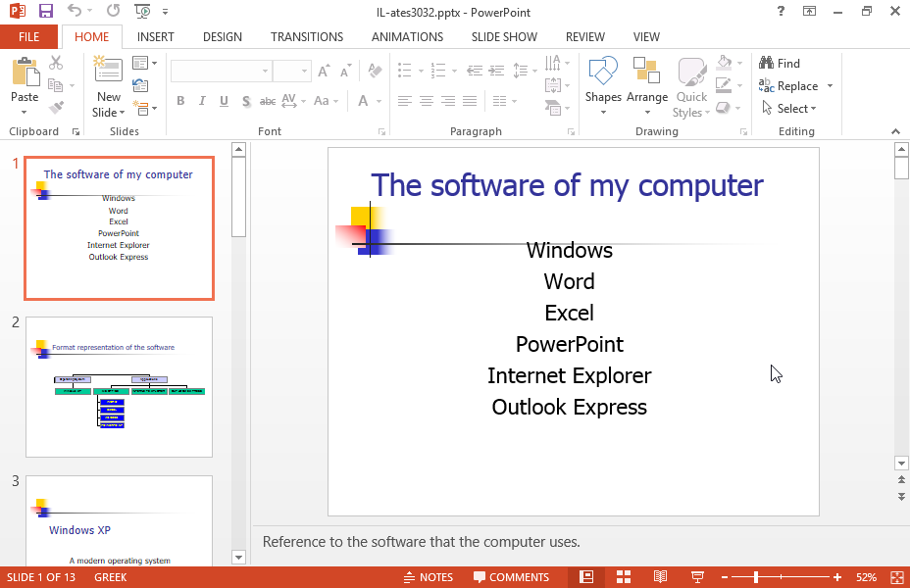Switch to the ANIMATIONS tab
Viewport: 910px width, 588px height.
(x=407, y=37)
